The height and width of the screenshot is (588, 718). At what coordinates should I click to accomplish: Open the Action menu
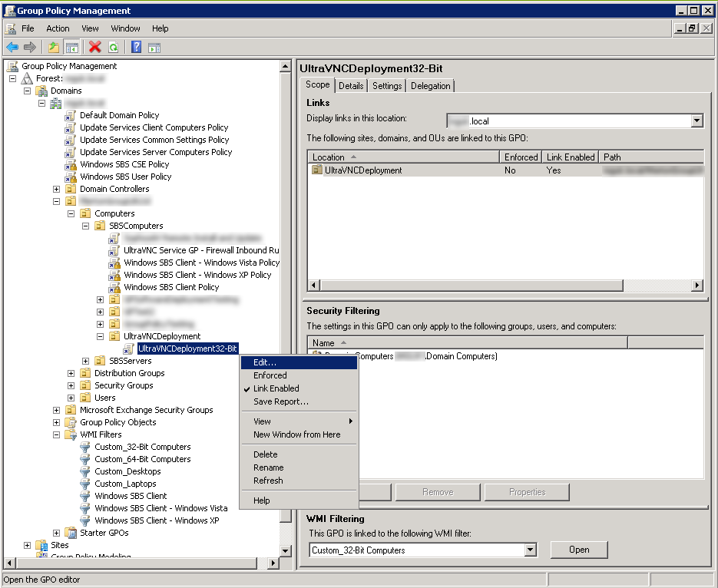[x=58, y=28]
